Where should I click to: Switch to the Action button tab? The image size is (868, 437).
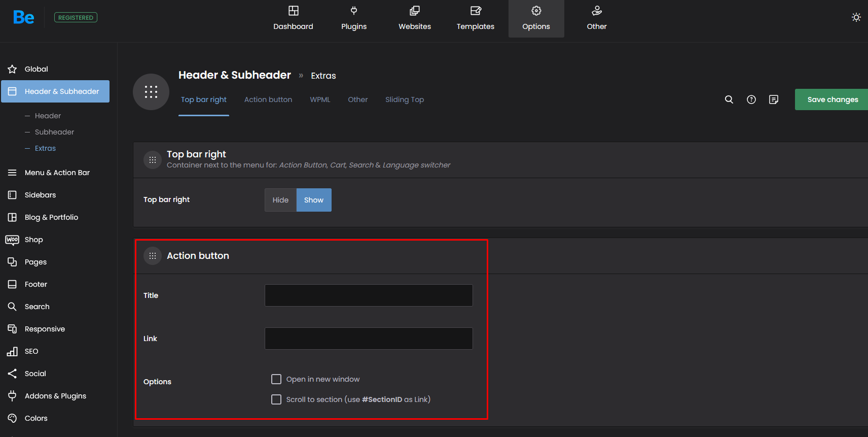point(268,99)
